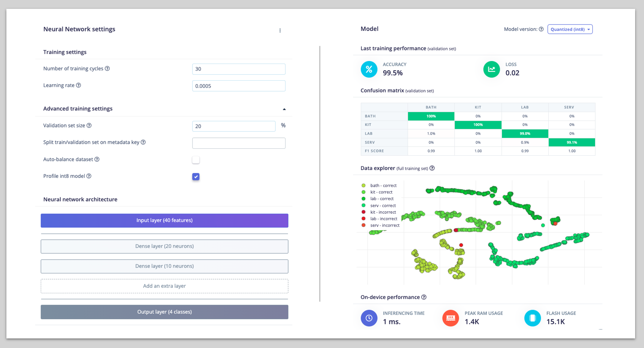Select the Dense layer (20 neurons) block
This screenshot has height=348, width=644.
(x=164, y=246)
